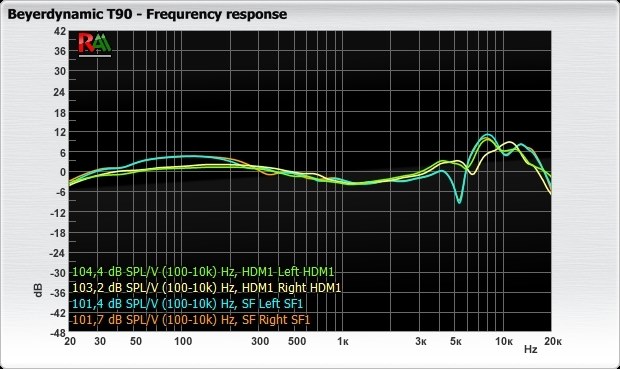Click the '100' x-axis frequency label
This screenshot has height=369, width=620.
(183, 341)
